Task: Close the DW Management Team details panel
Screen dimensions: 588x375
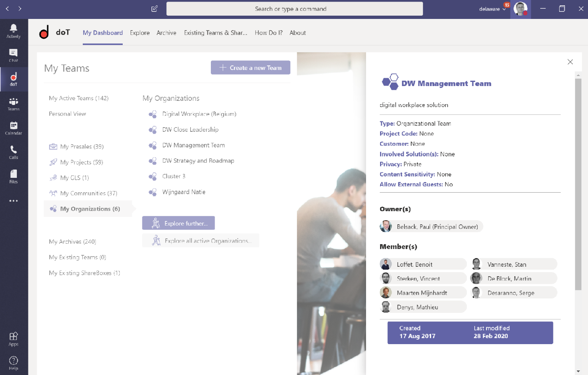Action: click(x=570, y=62)
